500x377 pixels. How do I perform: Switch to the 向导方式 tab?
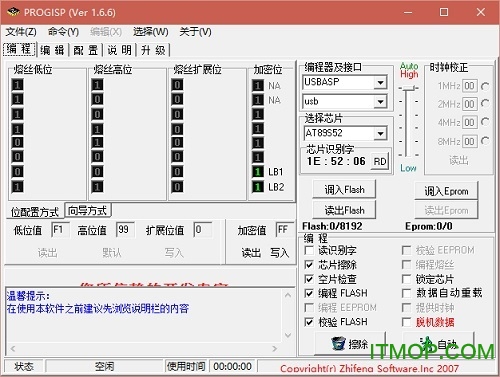88,210
